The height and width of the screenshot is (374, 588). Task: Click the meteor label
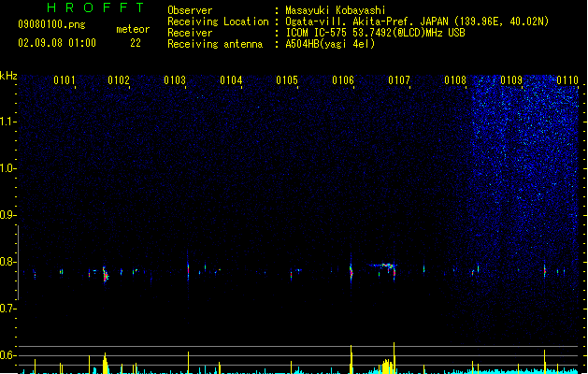click(133, 29)
